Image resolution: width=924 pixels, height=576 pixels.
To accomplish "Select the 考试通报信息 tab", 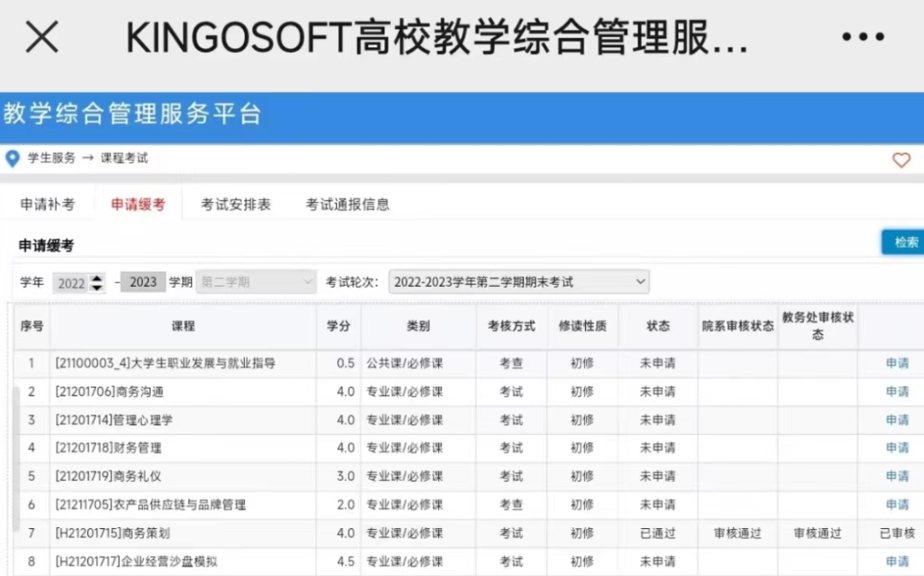I will [x=346, y=204].
